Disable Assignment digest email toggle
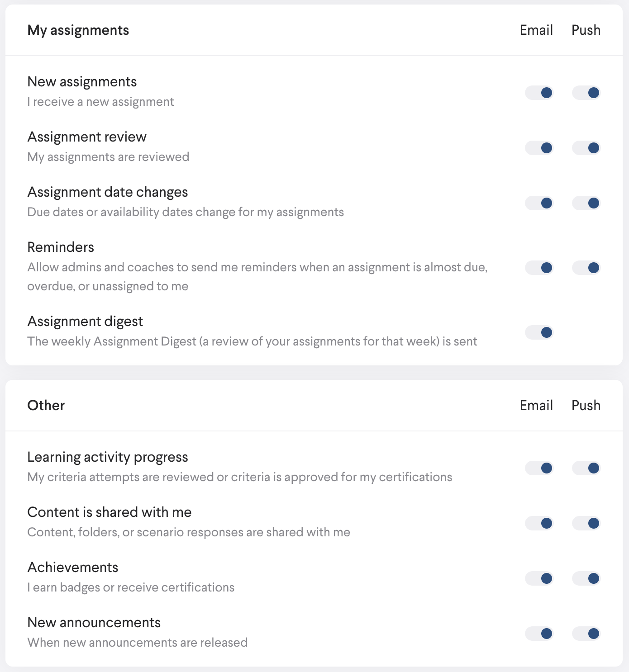Screen dimensions: 629x672 click(x=539, y=332)
